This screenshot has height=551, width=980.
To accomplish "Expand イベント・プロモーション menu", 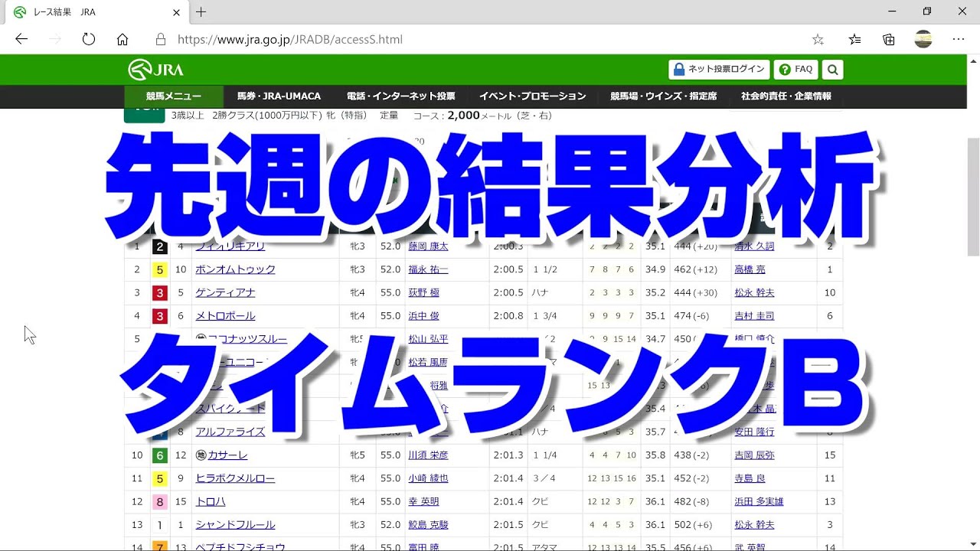I will coord(532,96).
